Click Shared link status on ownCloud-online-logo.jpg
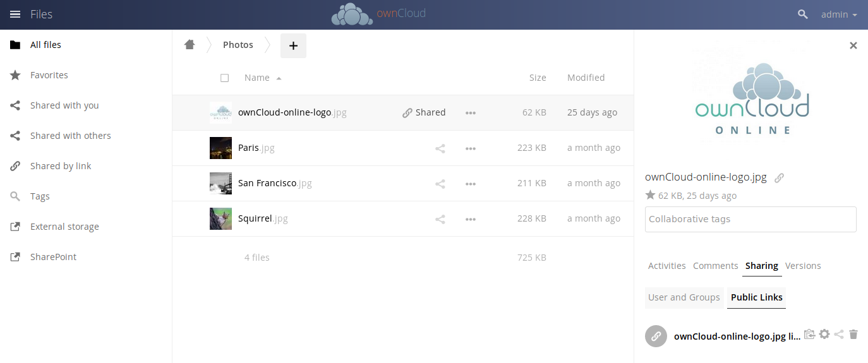Screen dimensions: 868x363 424,112
